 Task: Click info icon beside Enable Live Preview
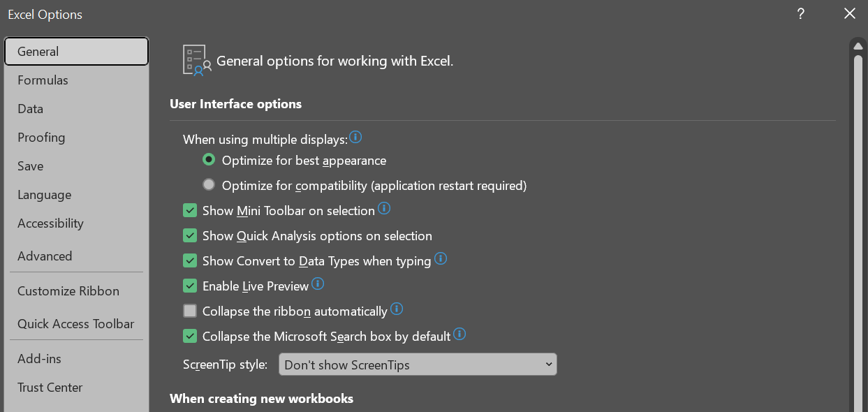318,284
